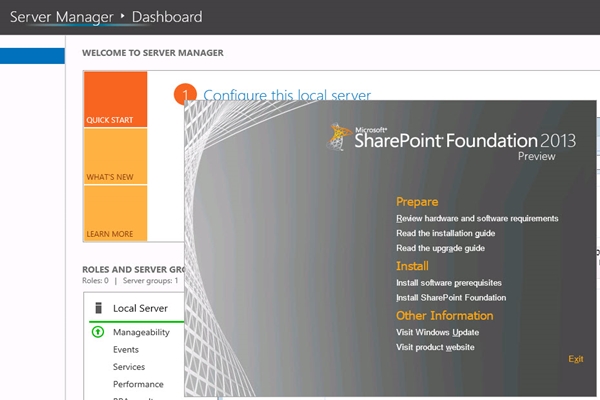This screenshot has height=400, width=600.
Task: Open Visit product website link
Action: pyautogui.click(x=435, y=347)
